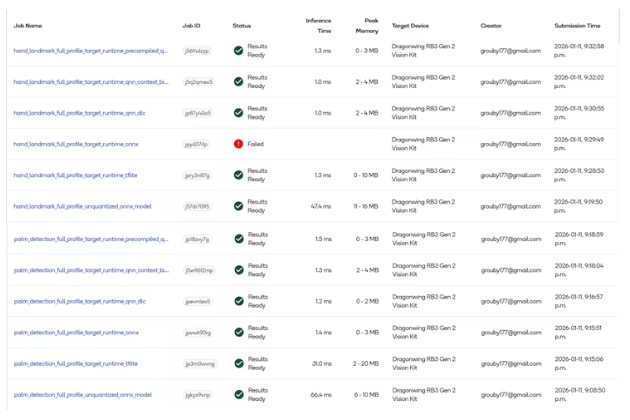Screen dimensions: 630x420
Task: Click the Submission Time column header
Action: (578, 25)
